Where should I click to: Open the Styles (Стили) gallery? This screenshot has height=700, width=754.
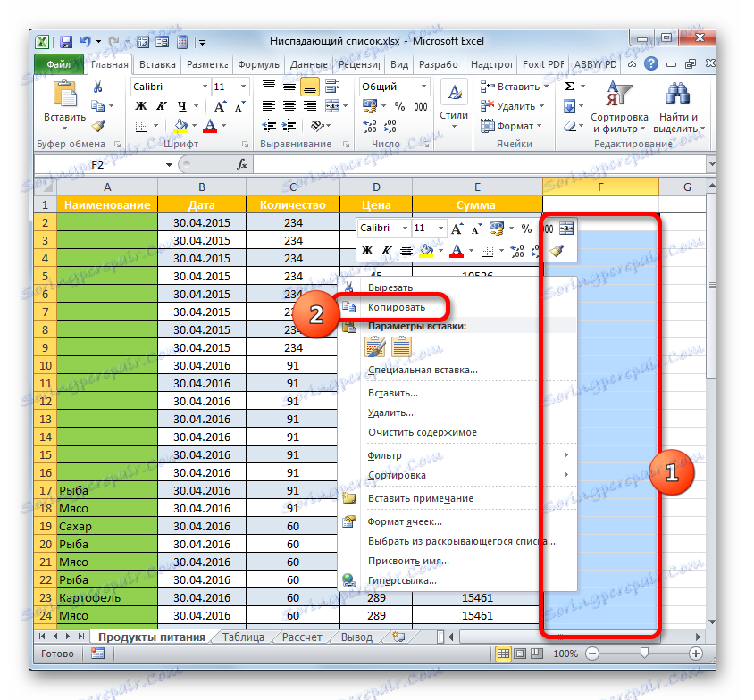[x=454, y=105]
